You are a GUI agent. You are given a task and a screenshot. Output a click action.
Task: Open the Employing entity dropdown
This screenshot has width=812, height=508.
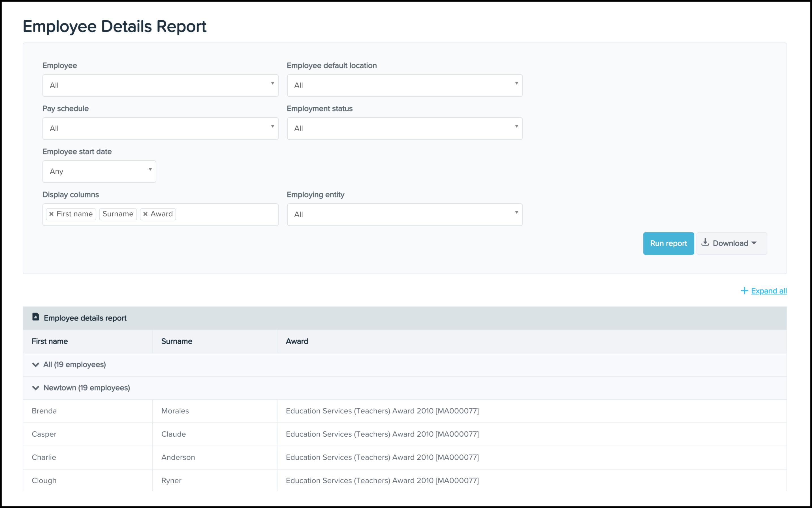point(405,214)
